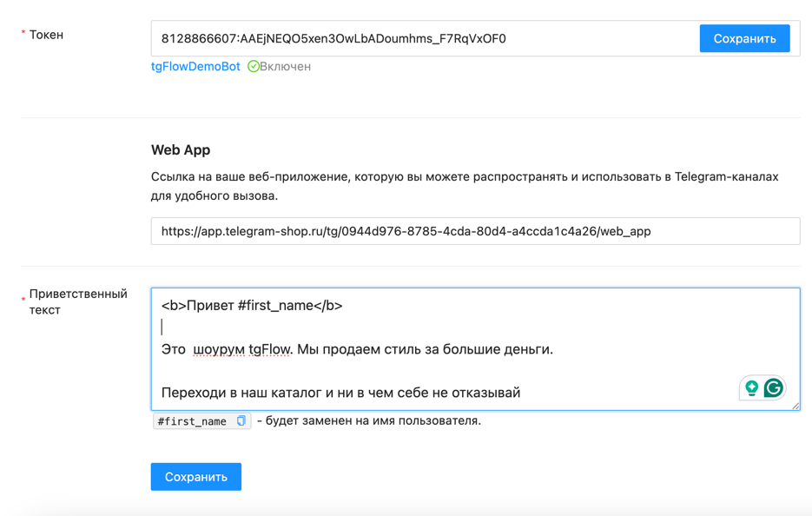
Task: Click the green check "Включен" status icon
Action: [x=254, y=66]
